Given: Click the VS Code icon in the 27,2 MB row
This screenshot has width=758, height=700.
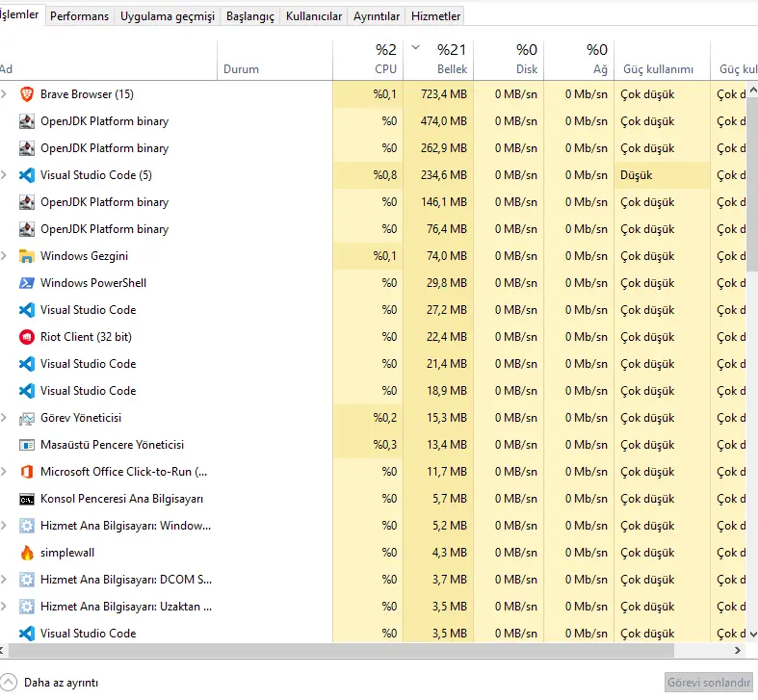Looking at the screenshot, I should pos(27,310).
